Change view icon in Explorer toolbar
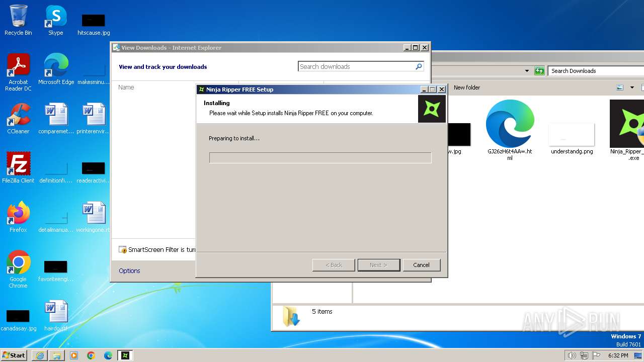Viewport: 644px width, 362px height. 620,87
